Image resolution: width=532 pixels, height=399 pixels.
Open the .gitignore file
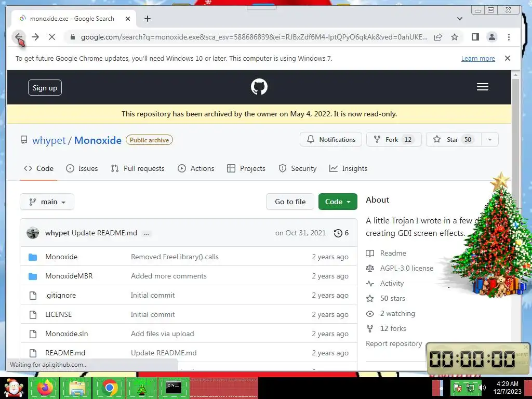[60, 295]
